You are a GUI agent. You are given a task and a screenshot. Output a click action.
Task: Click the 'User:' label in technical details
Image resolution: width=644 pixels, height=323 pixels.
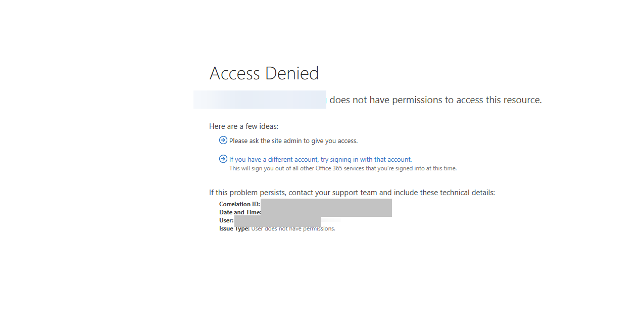tap(226, 220)
